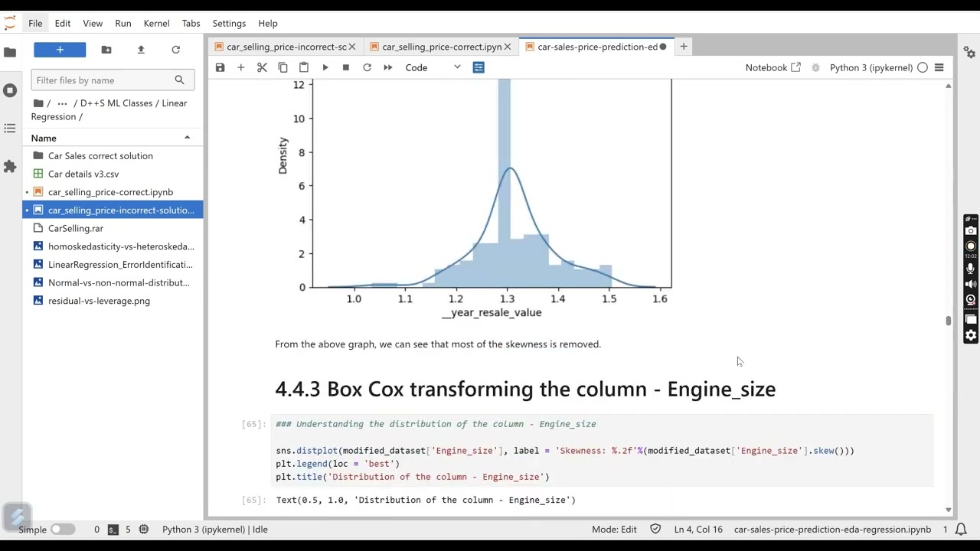
Task: Open the Help menu
Action: (268, 23)
